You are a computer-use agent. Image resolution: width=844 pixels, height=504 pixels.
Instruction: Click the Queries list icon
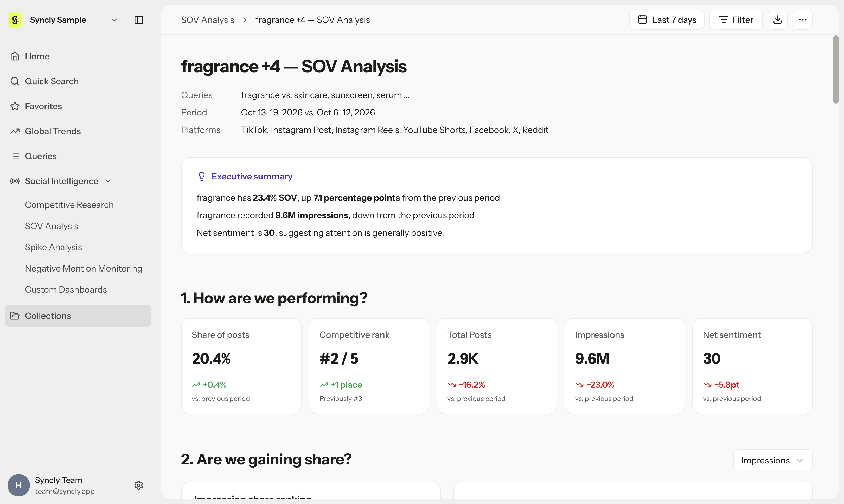point(15,156)
